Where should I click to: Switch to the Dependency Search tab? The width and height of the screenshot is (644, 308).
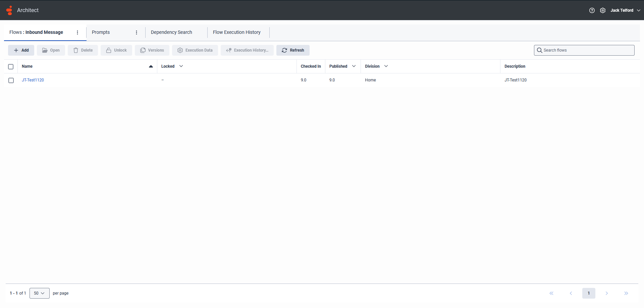point(171,32)
